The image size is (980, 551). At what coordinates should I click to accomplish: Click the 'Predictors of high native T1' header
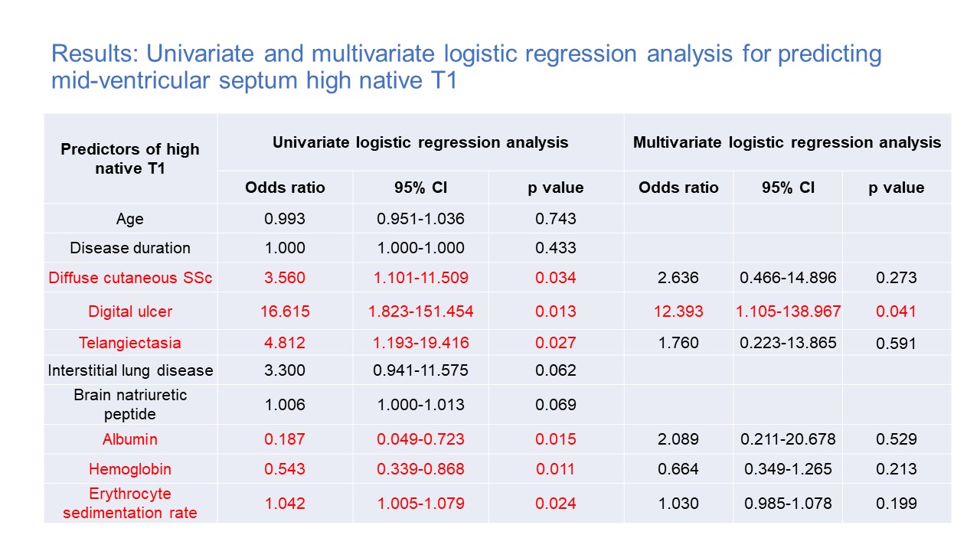(x=130, y=158)
